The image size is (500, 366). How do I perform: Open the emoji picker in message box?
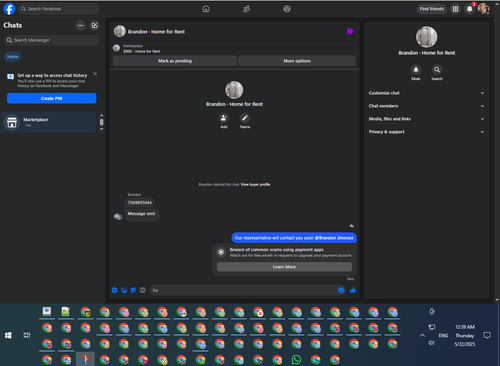pos(341,290)
